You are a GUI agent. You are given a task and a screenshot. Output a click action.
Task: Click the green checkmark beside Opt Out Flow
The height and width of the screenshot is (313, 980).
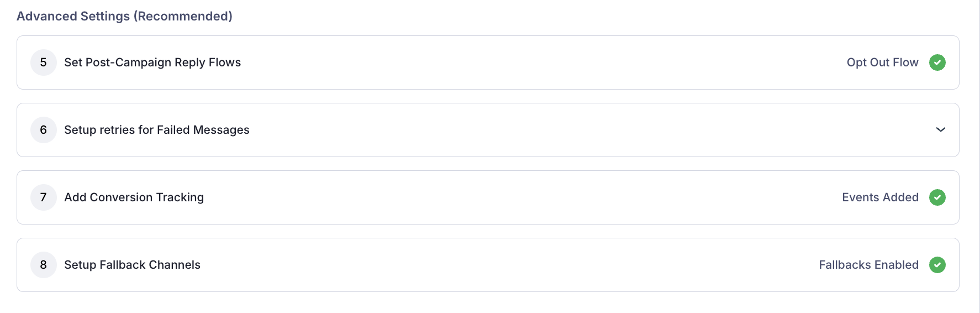click(x=937, y=62)
